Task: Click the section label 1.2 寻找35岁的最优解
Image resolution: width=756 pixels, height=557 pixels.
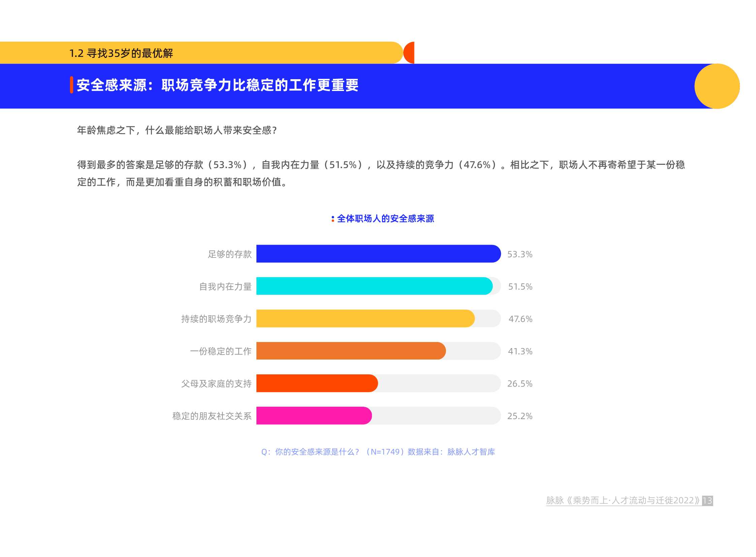Action: coord(121,53)
